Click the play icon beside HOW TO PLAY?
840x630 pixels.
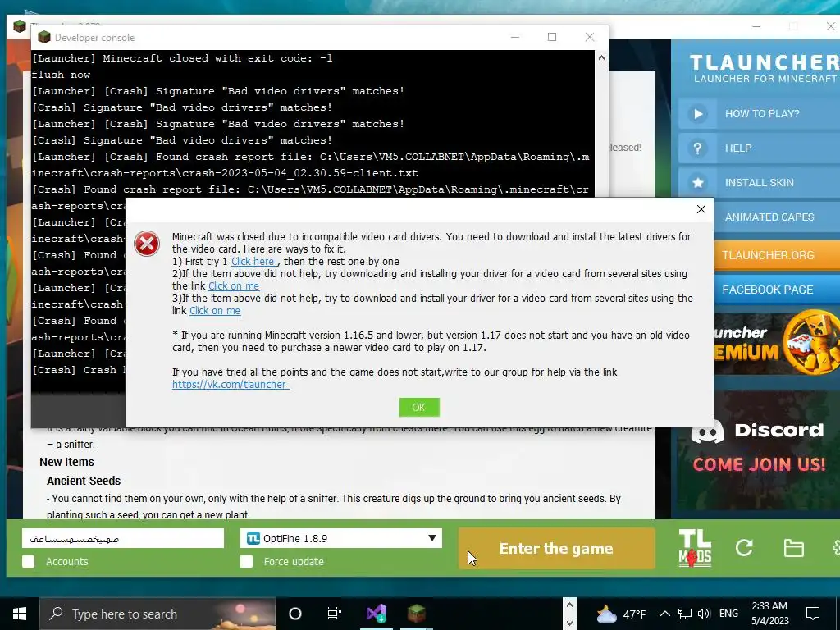(x=697, y=113)
